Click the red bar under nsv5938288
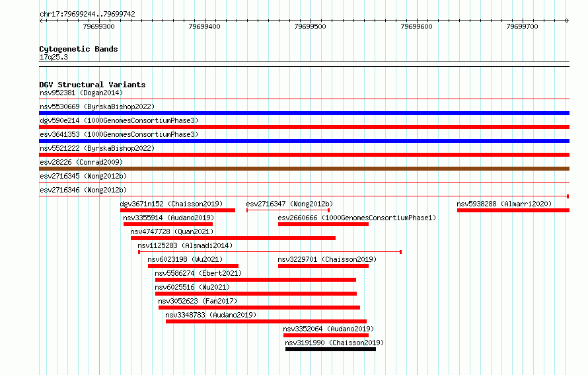 click(513, 210)
